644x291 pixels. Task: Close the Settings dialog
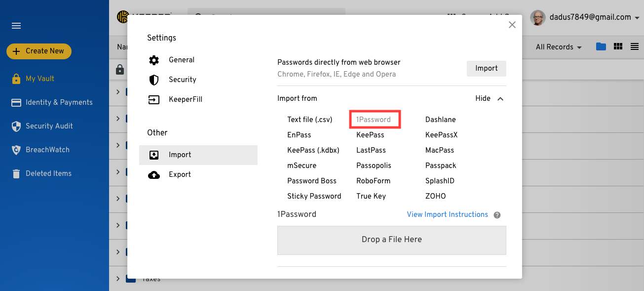coord(512,25)
